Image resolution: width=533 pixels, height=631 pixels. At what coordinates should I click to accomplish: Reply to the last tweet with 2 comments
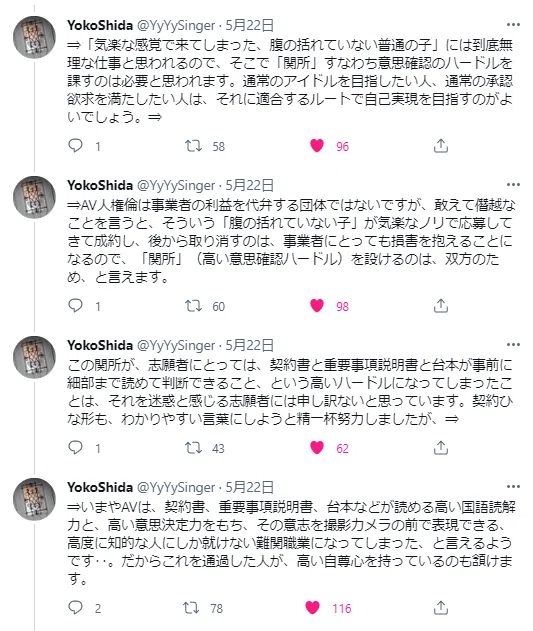coord(75,607)
